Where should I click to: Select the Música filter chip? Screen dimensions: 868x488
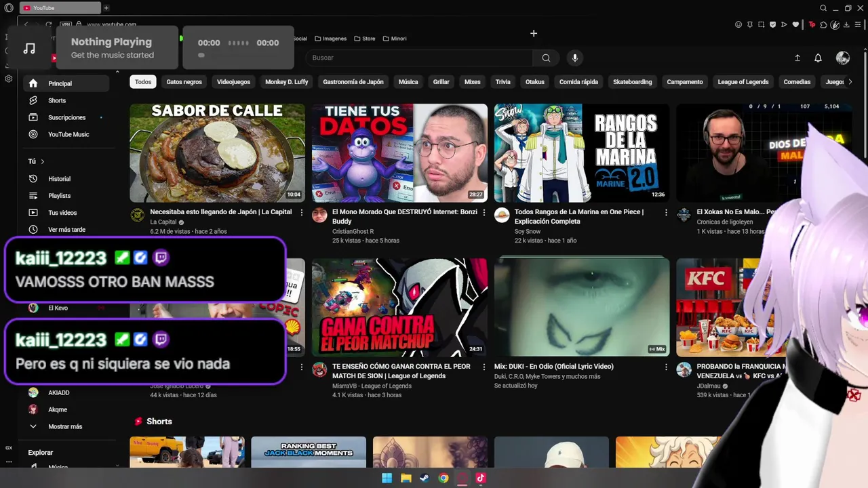[408, 82]
